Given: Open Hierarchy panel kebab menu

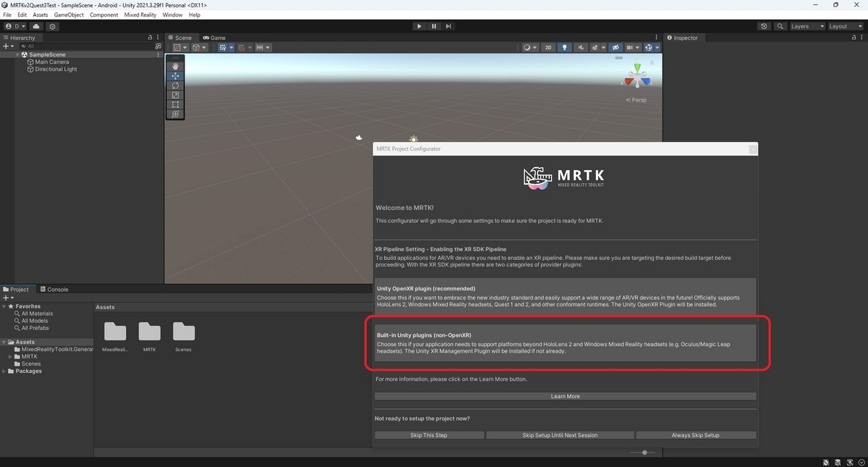Looking at the screenshot, I should (x=158, y=38).
